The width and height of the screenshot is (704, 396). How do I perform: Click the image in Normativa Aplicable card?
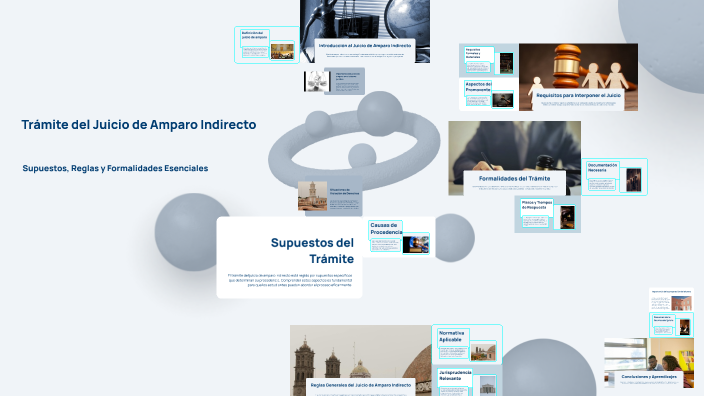[x=483, y=352]
